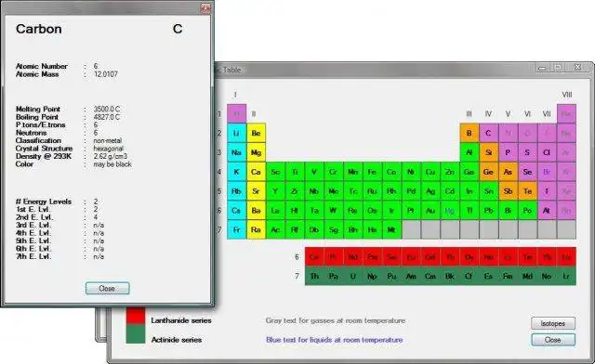Select the Californium (Cf) actinide cell
Screen dimensions: 595x364
pos(469,277)
